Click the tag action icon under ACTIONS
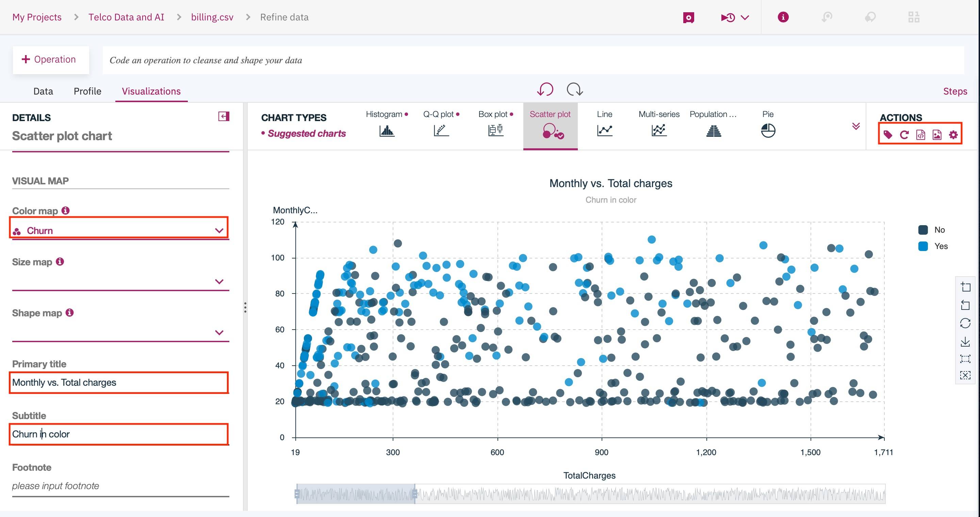The width and height of the screenshot is (980, 517). [x=888, y=134]
